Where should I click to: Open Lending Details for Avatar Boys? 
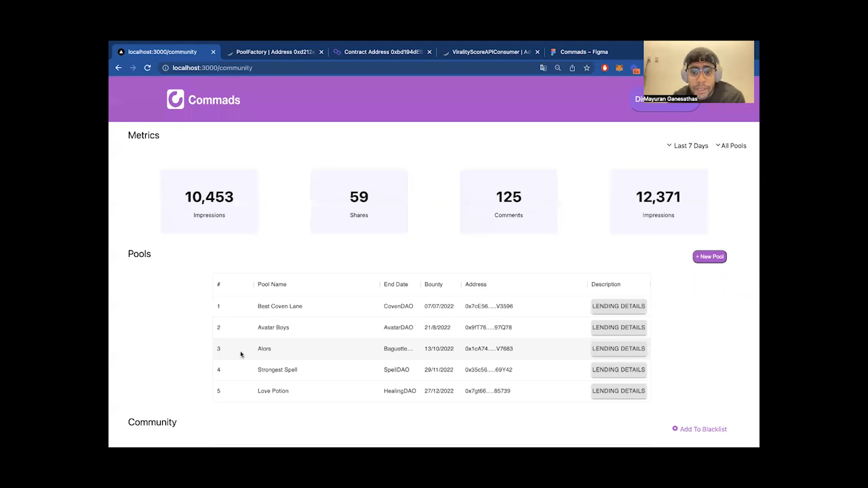618,327
